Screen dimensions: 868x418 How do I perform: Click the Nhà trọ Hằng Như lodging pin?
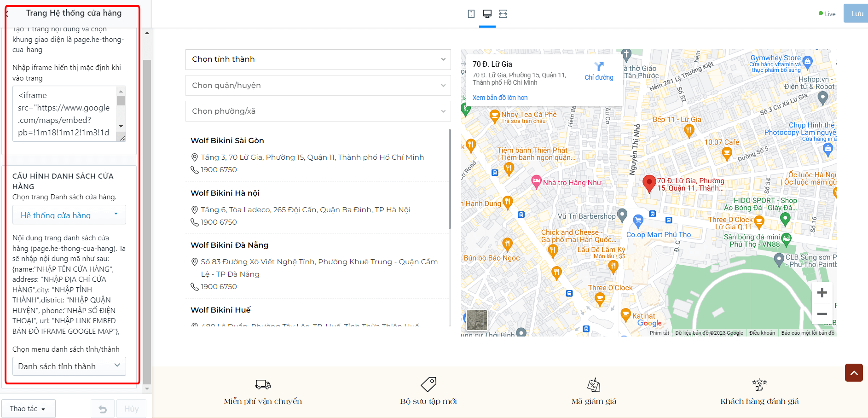[x=536, y=181]
